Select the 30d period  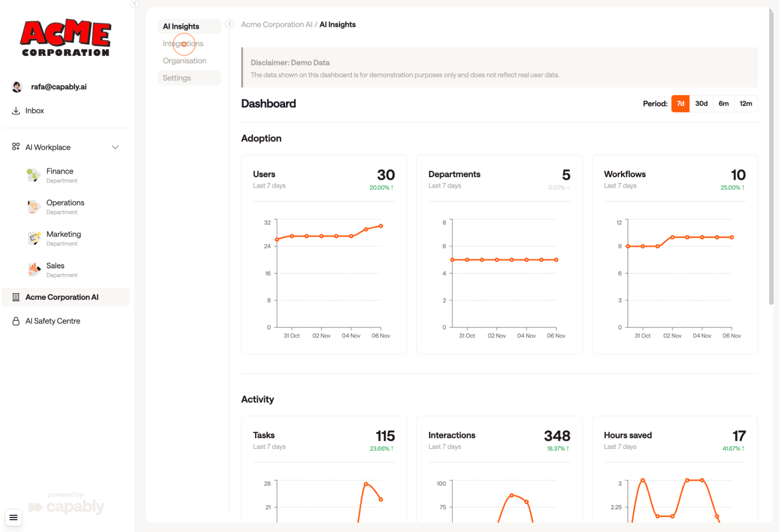pyautogui.click(x=701, y=104)
